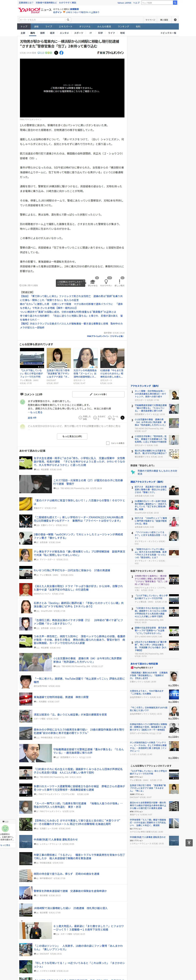196x980 pixels.
Task: Open the トピックス一覧 link
Action: (x=168, y=33)
